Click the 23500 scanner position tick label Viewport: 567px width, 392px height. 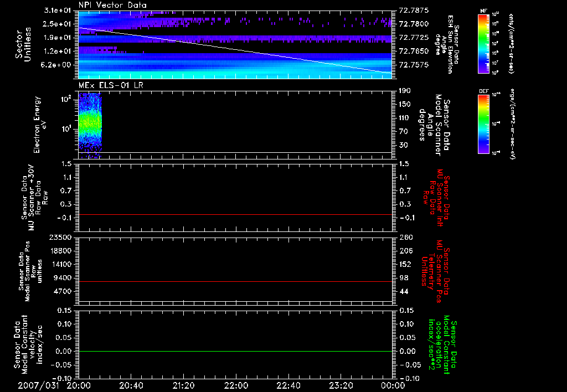tap(61, 238)
